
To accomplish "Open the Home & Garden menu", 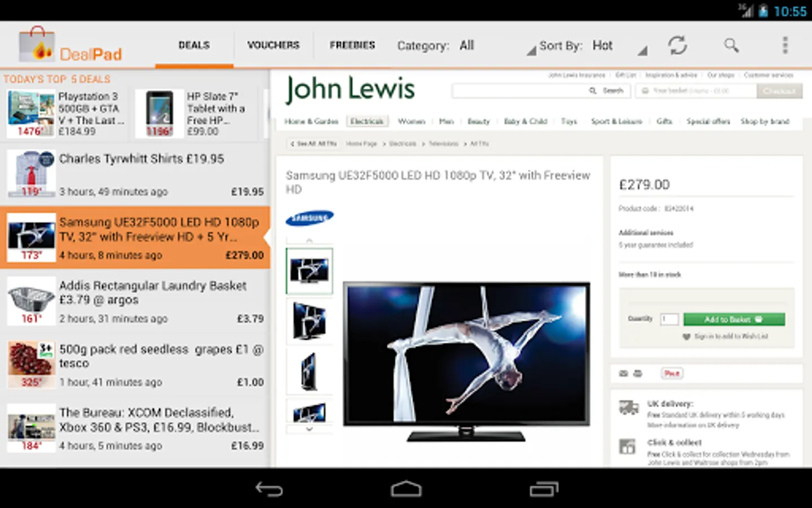I will (x=311, y=121).
